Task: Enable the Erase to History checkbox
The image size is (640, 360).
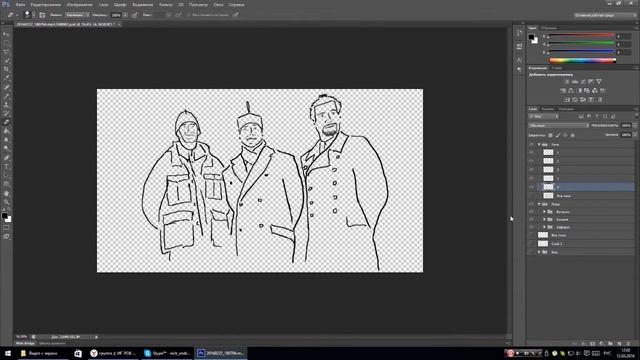Action: click(x=189, y=15)
